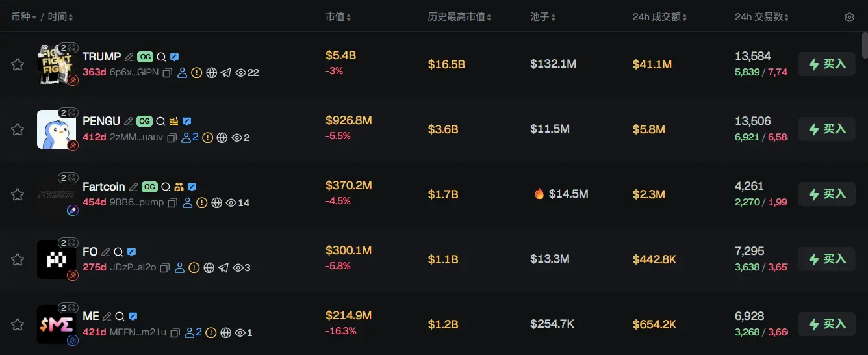Sort by 市值 column header

pyautogui.click(x=338, y=17)
